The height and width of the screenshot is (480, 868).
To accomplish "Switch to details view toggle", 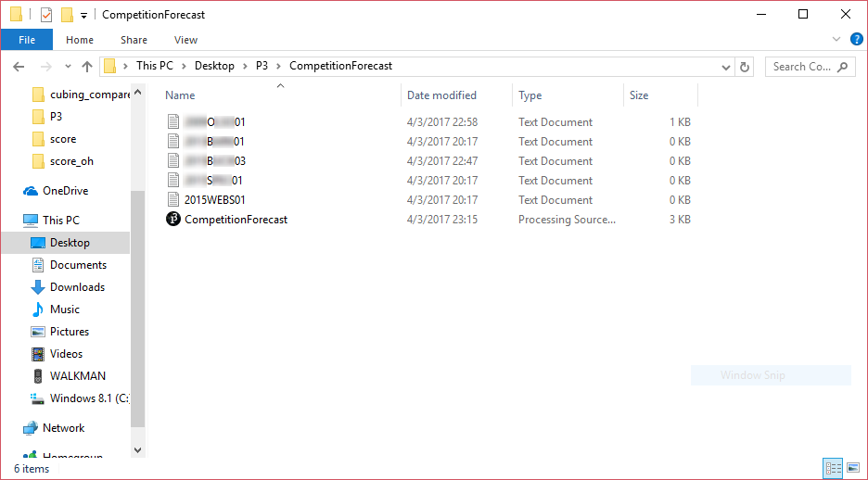I will click(x=833, y=468).
